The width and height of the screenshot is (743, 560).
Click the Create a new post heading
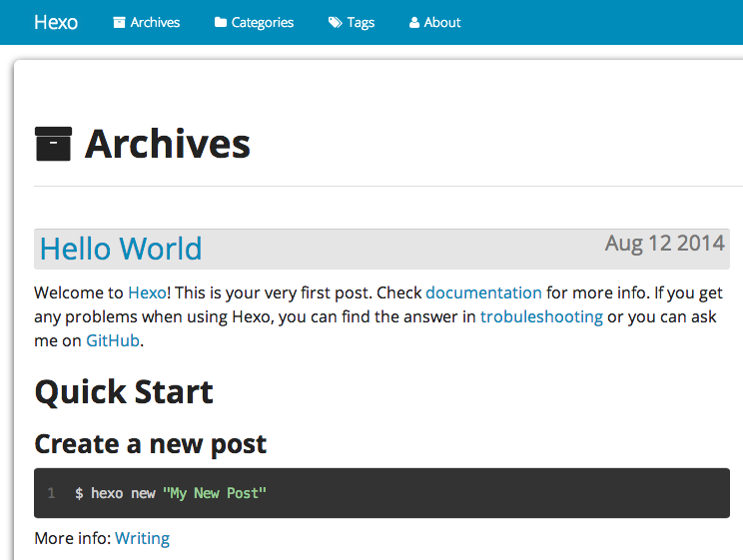point(151,444)
